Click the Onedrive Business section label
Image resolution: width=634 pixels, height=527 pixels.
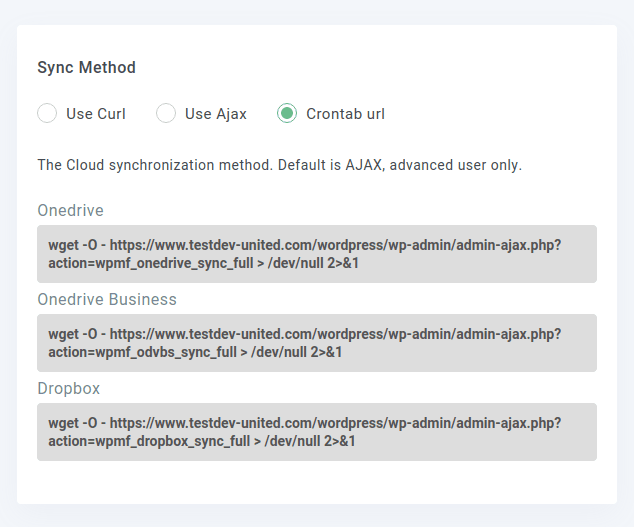107,299
